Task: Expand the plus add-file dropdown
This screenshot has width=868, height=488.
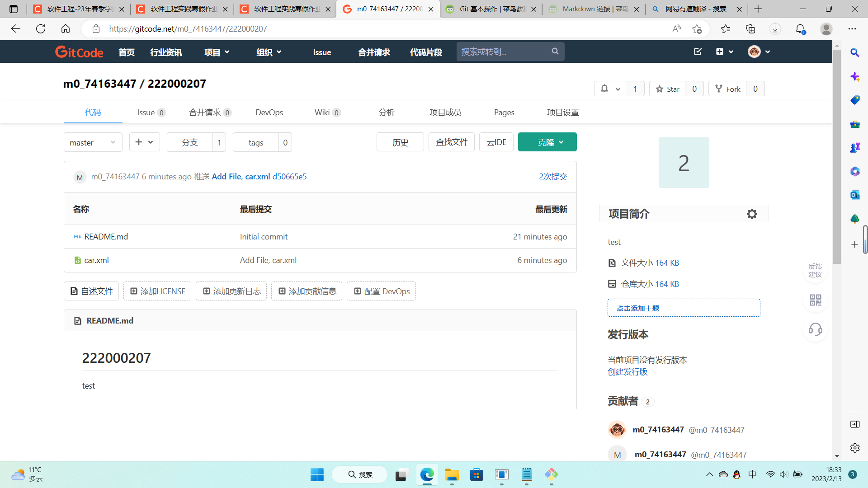Action: (144, 142)
